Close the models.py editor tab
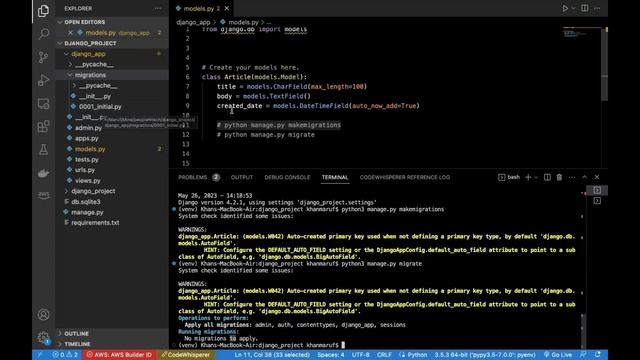Screen dimensions: 640x360 [x=227, y=8]
